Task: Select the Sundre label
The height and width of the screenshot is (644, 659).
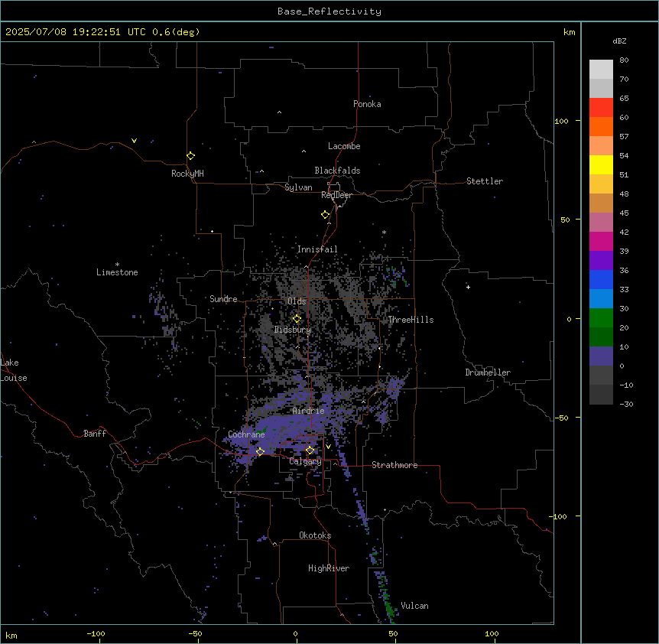Action: click(223, 299)
